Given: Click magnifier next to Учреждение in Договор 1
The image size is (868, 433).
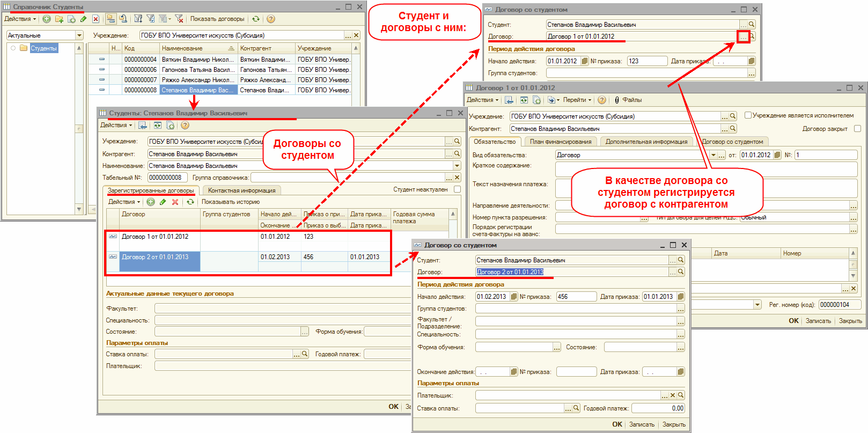Looking at the screenshot, I should tap(733, 116).
